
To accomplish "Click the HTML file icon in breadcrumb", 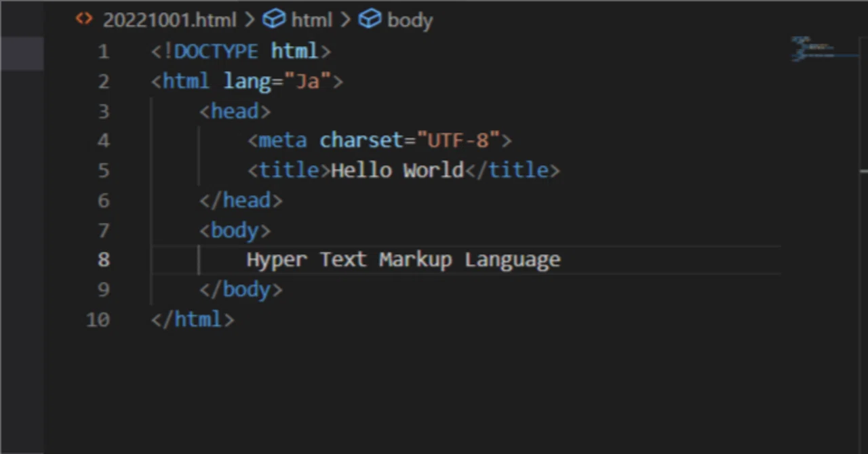I will (84, 19).
